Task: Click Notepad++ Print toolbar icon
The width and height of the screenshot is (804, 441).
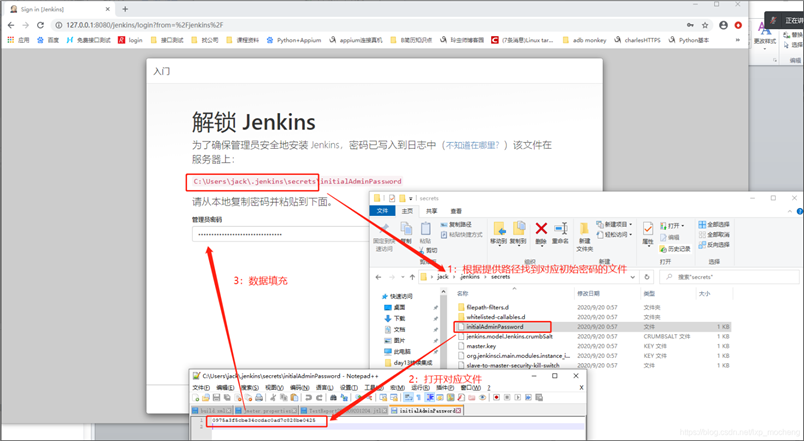Action: (x=259, y=397)
